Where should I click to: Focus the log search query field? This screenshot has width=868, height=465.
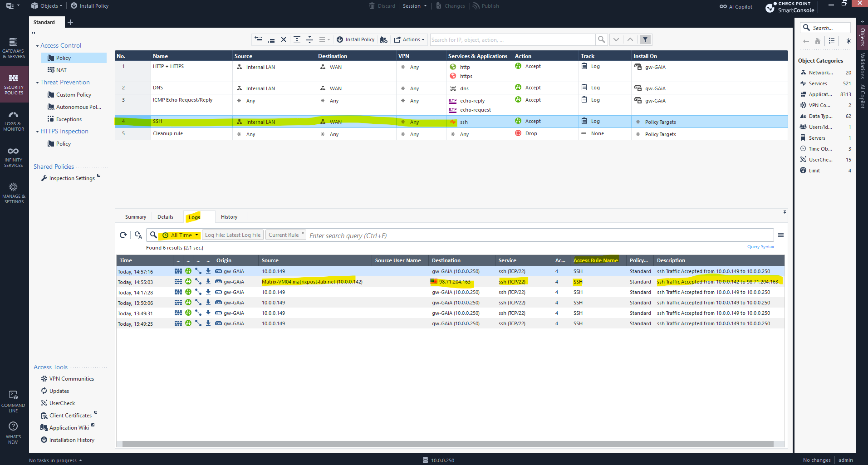(x=540, y=235)
